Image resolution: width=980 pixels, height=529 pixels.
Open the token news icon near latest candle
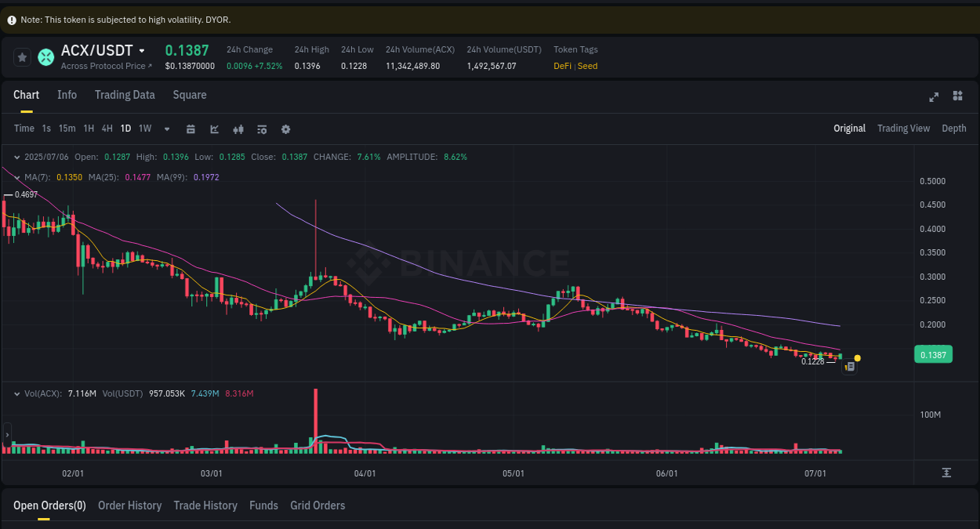pos(849,366)
